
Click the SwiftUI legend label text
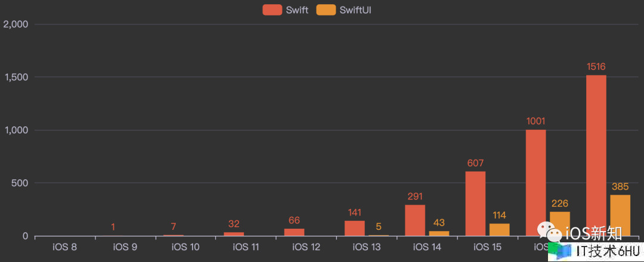coord(360,10)
